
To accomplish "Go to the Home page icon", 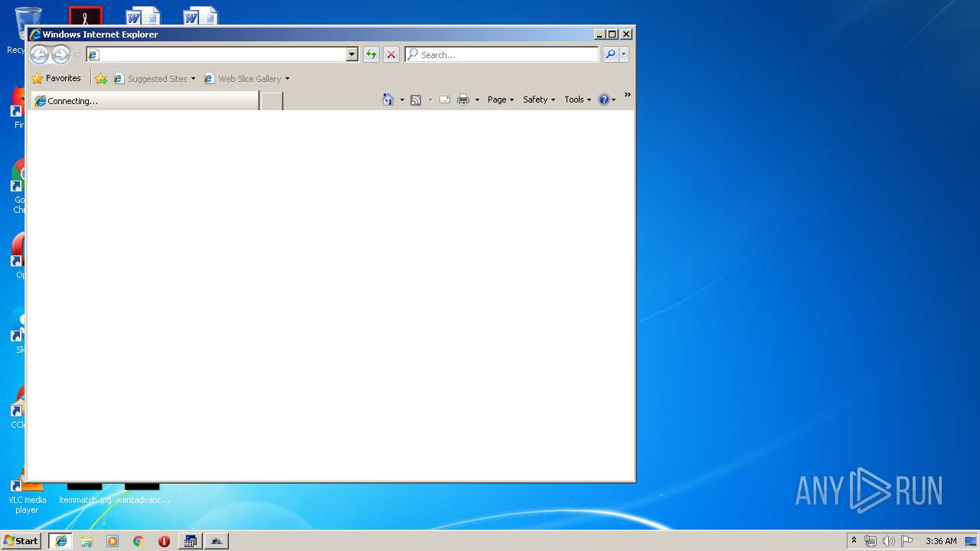I will tap(388, 99).
